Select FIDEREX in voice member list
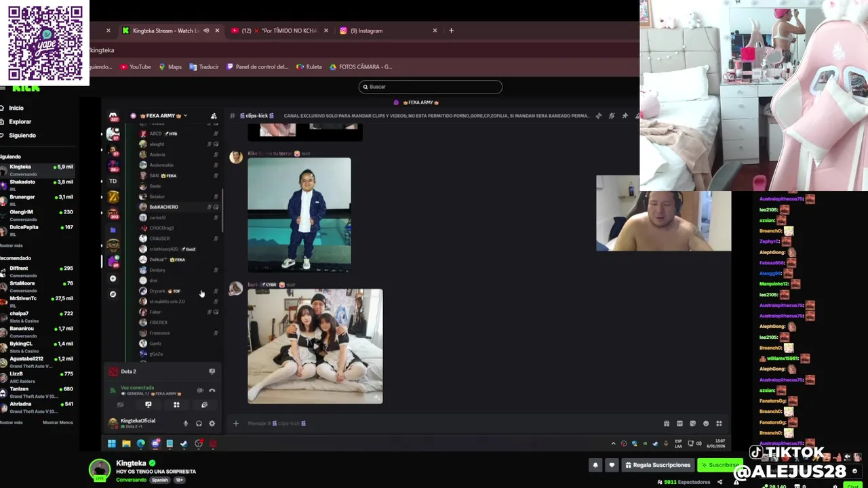The image size is (868, 488). [180, 323]
